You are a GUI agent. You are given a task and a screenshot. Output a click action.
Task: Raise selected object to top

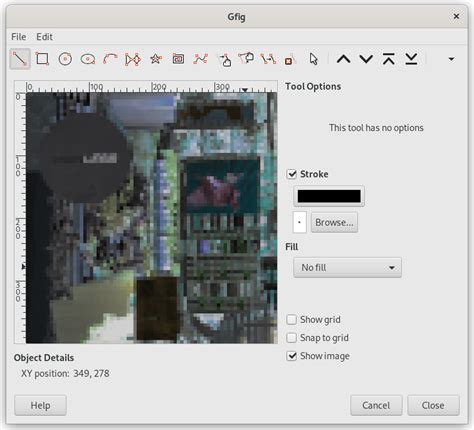pyautogui.click(x=389, y=59)
